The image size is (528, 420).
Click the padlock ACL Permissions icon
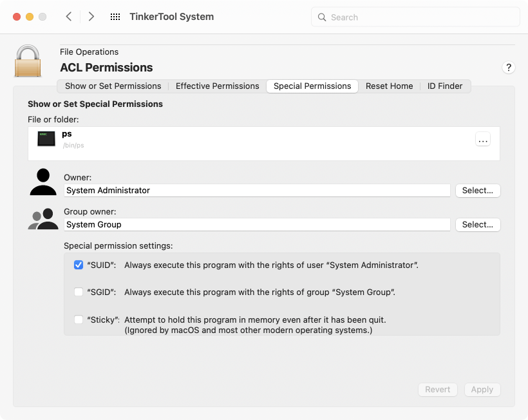pyautogui.click(x=28, y=61)
